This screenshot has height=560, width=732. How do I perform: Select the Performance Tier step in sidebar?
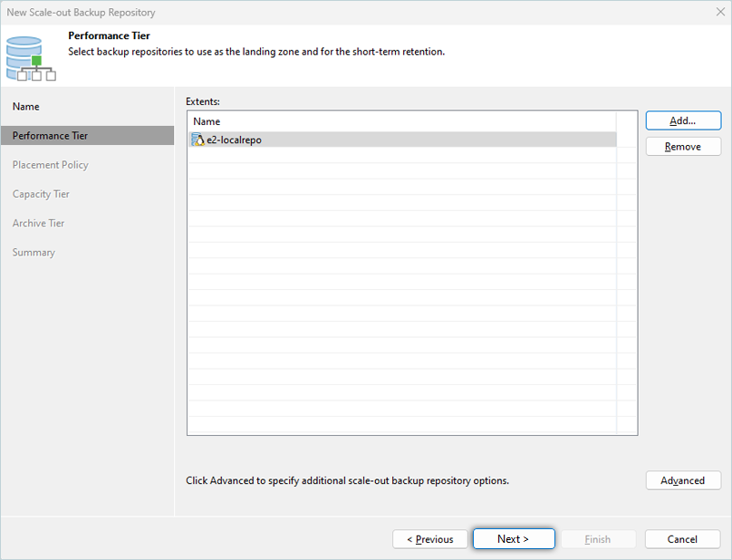pos(51,136)
